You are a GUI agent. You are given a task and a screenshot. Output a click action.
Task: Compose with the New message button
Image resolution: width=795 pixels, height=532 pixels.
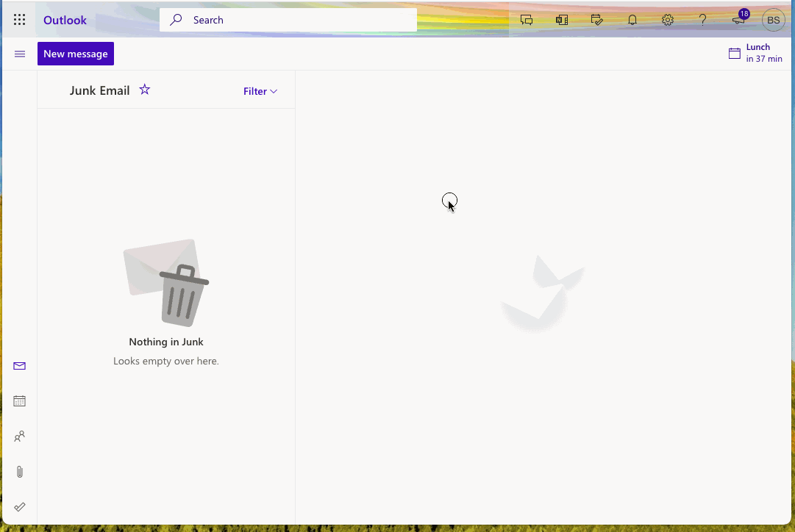tap(76, 54)
